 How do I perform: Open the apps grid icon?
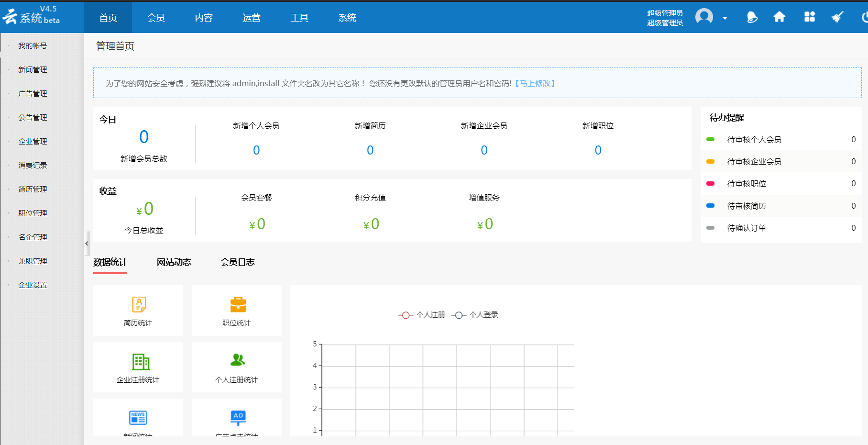809,17
